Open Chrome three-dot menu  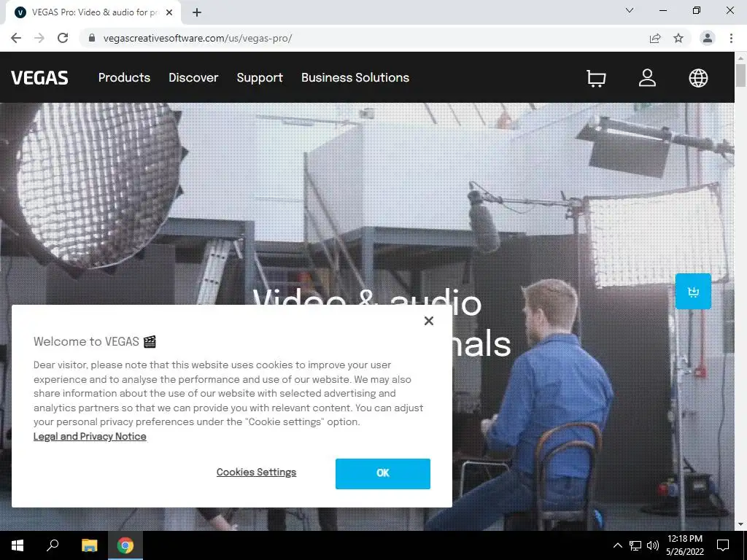point(731,38)
